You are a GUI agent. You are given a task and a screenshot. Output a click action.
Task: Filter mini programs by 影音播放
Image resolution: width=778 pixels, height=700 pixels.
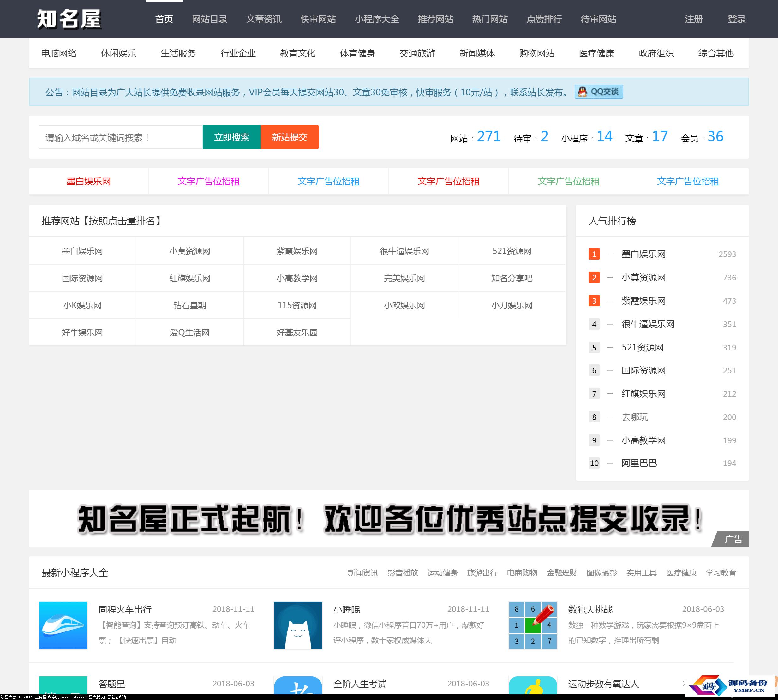click(403, 573)
